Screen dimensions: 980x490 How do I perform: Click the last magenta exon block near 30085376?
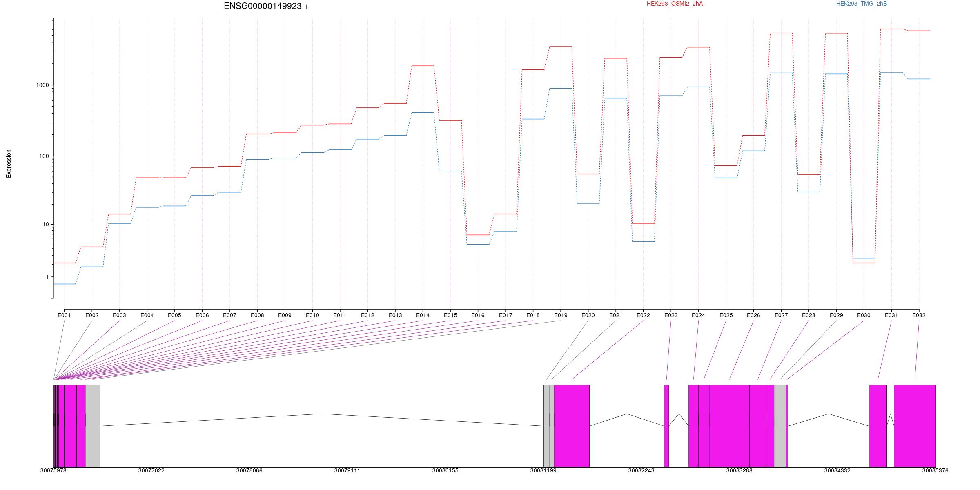tap(915, 426)
